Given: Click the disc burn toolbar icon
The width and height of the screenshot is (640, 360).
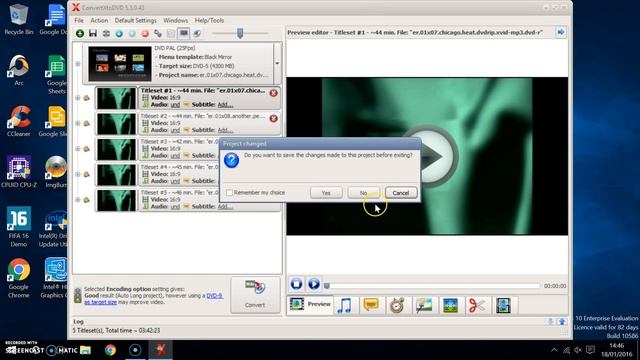Looking at the screenshot, I should [x=197, y=33].
